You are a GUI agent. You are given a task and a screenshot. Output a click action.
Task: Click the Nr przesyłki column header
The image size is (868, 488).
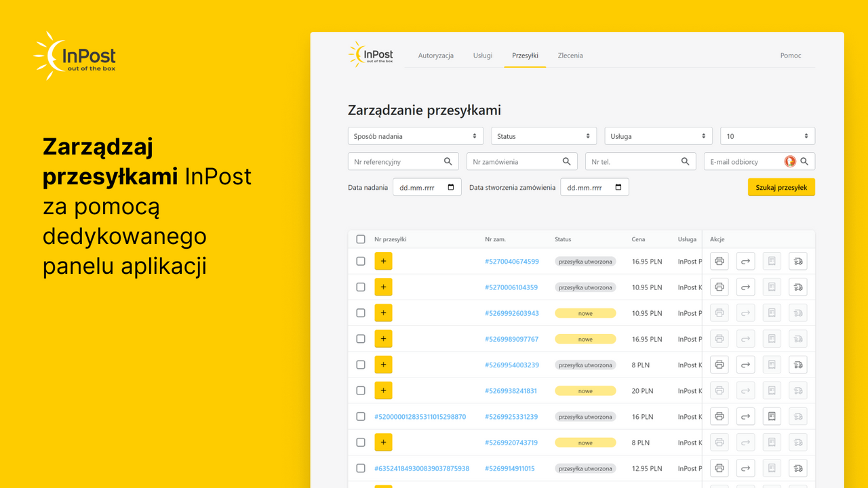(x=390, y=239)
